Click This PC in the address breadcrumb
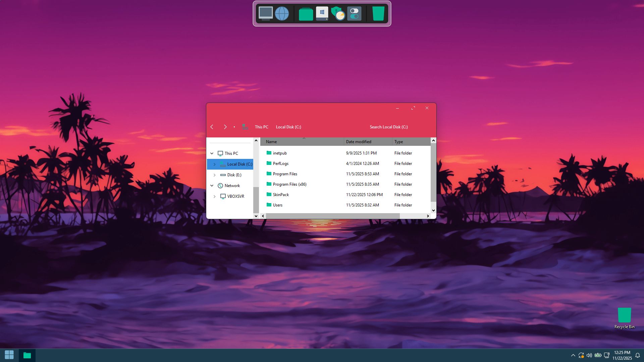Image resolution: width=644 pixels, height=362 pixels. click(261, 127)
